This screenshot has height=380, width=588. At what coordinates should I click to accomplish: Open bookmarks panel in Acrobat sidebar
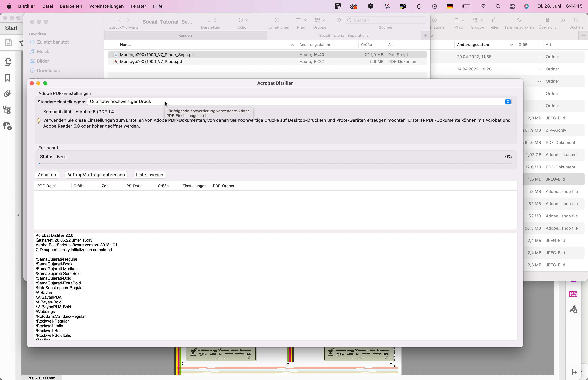[x=7, y=78]
